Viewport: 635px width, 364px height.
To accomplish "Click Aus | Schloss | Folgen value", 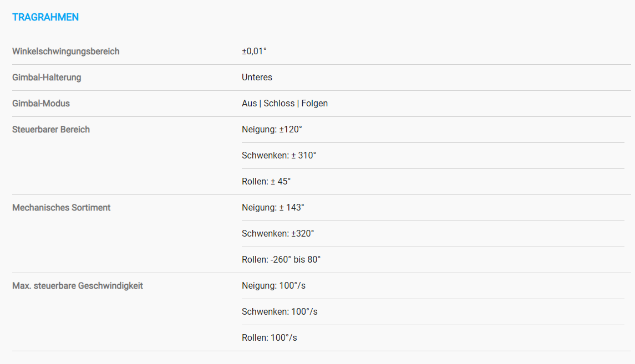I will coord(285,104).
